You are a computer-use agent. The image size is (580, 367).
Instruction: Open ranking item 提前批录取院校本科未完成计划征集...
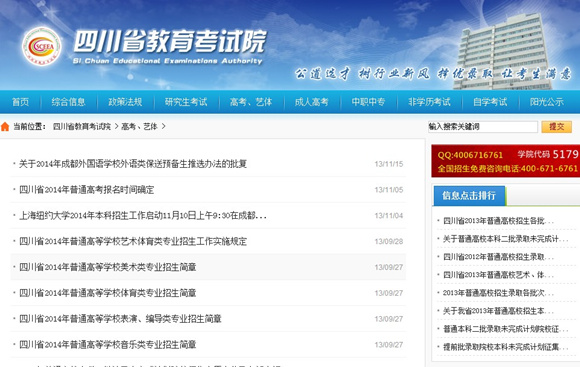pyautogui.click(x=505, y=347)
